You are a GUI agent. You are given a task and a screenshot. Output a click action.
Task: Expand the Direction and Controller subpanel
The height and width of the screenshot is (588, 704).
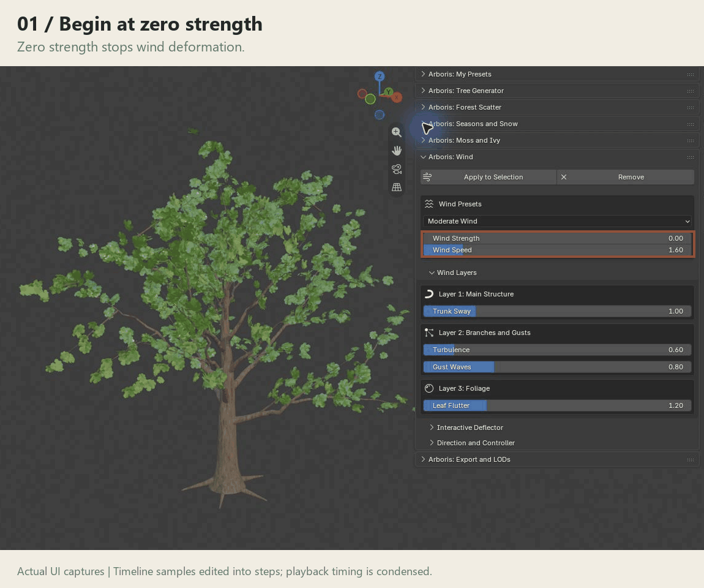point(432,442)
